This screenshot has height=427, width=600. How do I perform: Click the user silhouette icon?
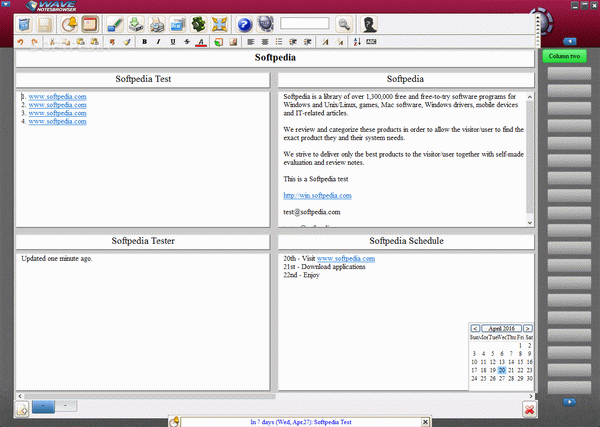pyautogui.click(x=369, y=24)
